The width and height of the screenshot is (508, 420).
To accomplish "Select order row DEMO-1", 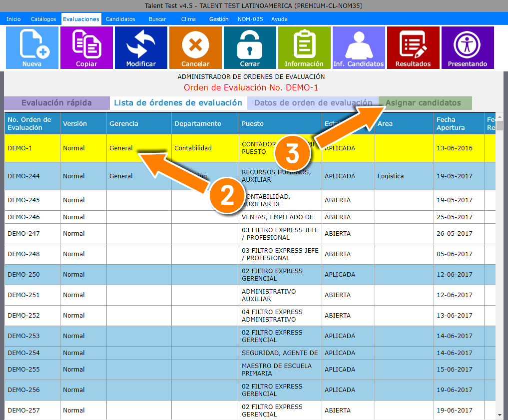I will click(250, 148).
